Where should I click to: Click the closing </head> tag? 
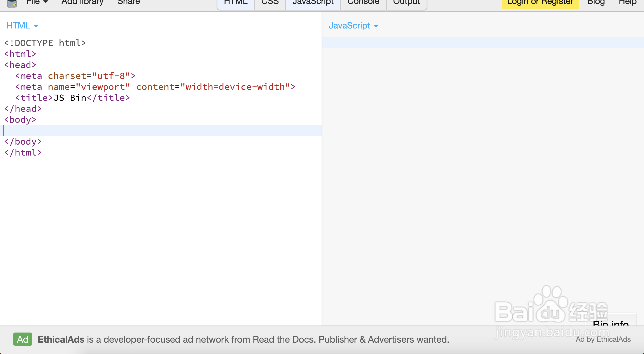23,109
